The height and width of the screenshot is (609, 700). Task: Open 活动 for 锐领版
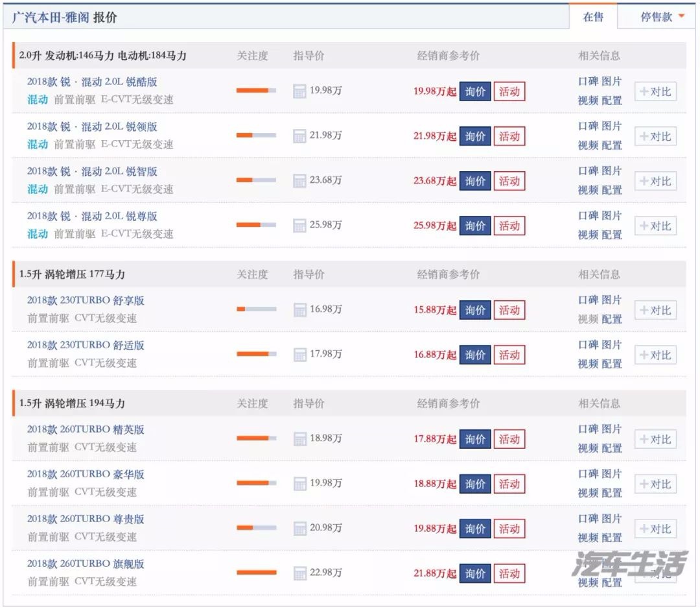tap(509, 136)
